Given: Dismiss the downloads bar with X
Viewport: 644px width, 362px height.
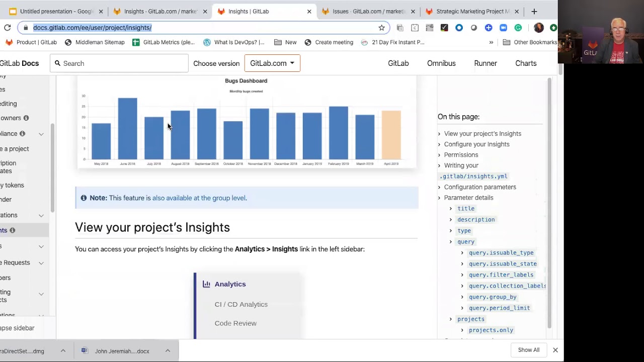Looking at the screenshot, I should click(555, 350).
